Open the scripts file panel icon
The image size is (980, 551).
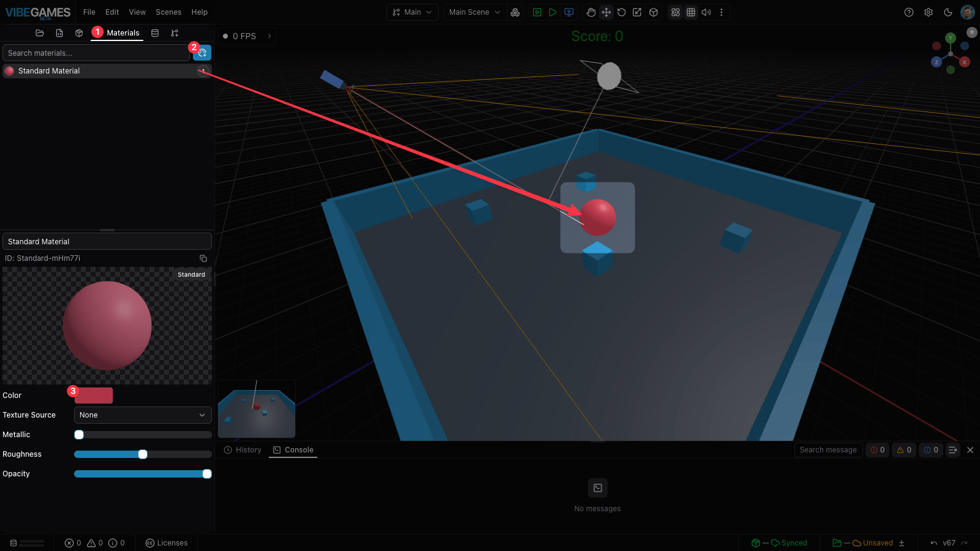coord(59,33)
